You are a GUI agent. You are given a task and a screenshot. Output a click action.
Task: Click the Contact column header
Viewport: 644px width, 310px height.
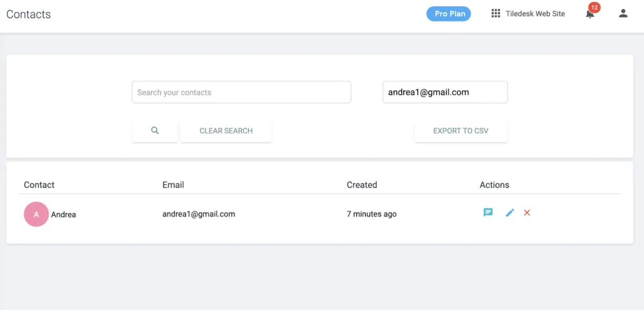(x=39, y=185)
